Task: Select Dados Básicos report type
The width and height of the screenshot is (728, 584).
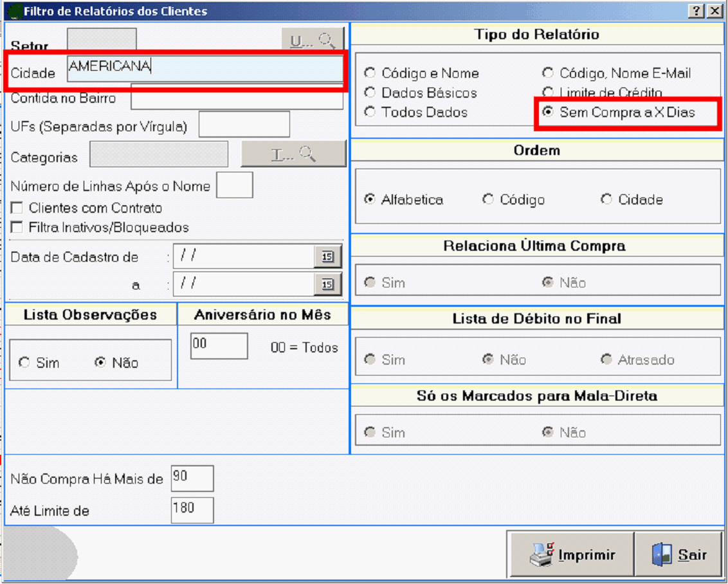Action: (x=370, y=93)
